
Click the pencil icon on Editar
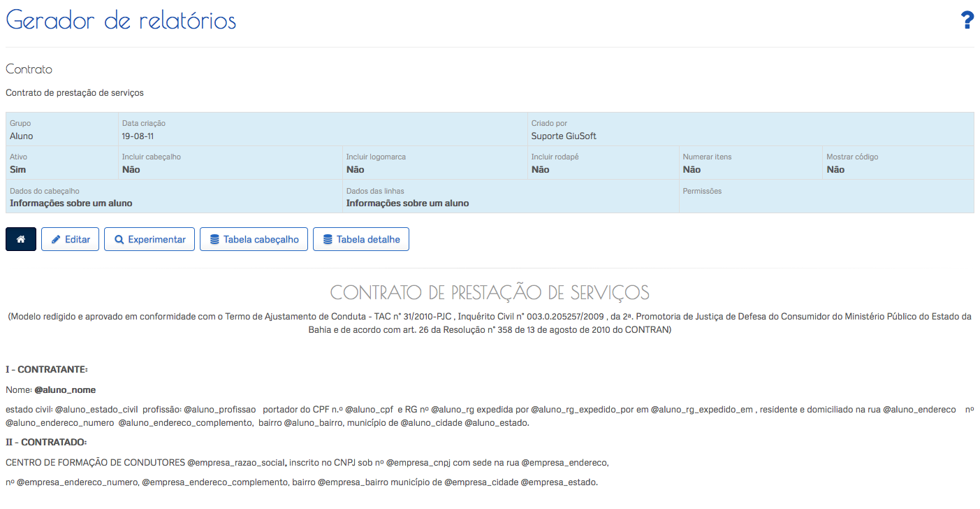(x=56, y=239)
